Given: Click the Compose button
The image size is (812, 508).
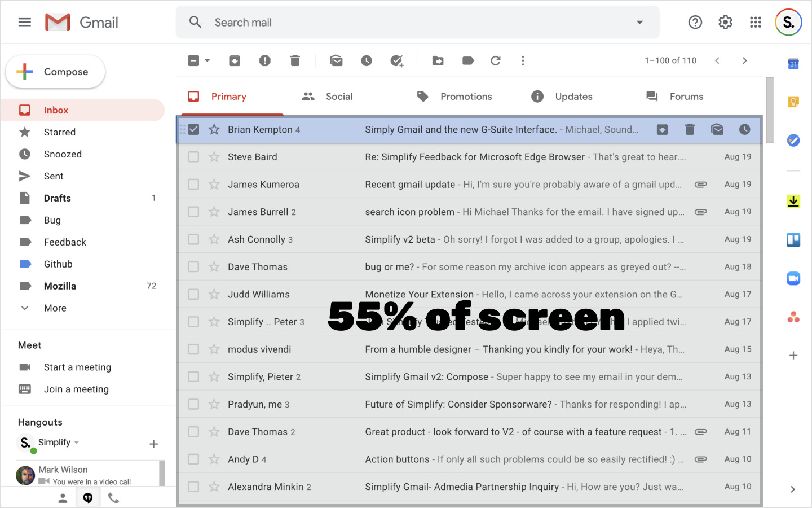Looking at the screenshot, I should [55, 72].
